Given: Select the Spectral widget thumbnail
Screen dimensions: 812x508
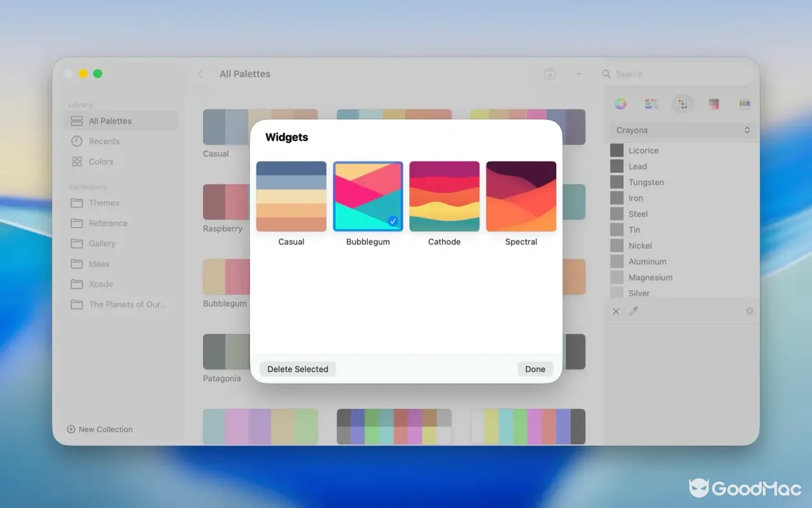Looking at the screenshot, I should click(x=521, y=196).
